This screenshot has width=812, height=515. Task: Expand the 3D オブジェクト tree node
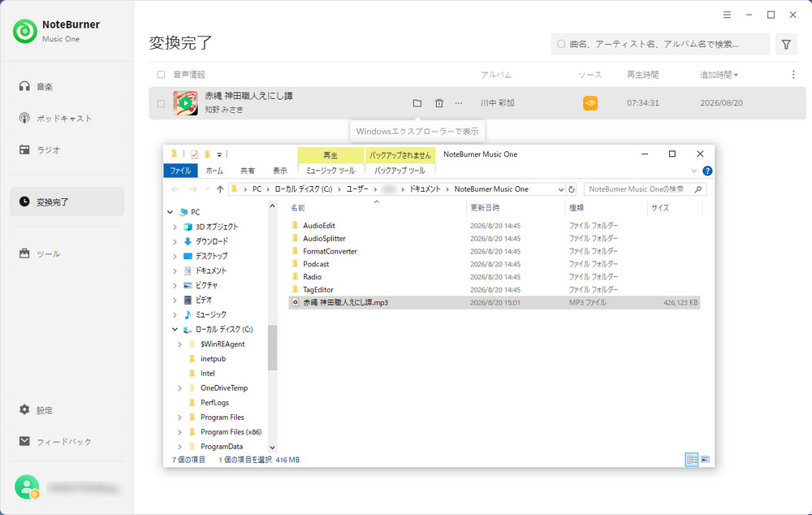(x=175, y=227)
